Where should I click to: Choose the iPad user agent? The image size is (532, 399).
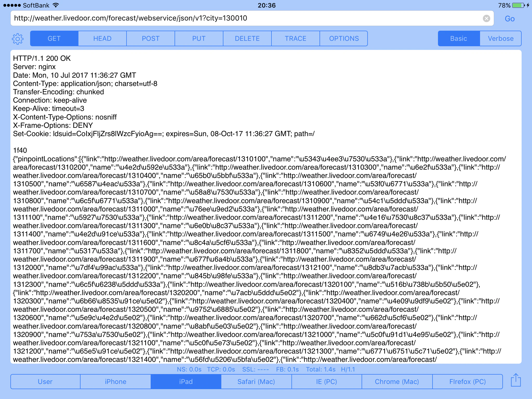click(x=186, y=382)
